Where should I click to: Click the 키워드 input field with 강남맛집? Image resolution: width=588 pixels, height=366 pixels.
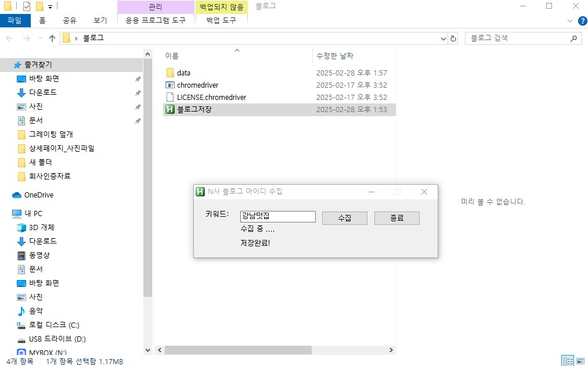coord(277,217)
